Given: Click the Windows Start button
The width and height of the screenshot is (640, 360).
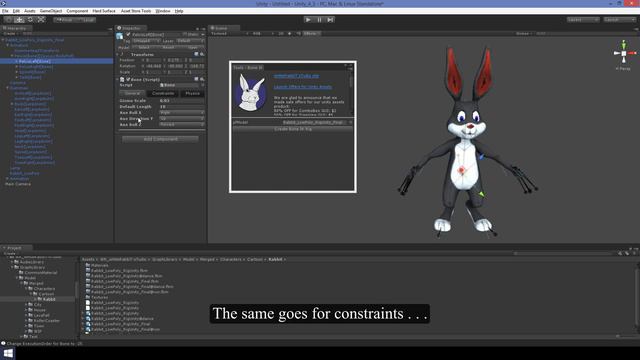Looking at the screenshot, I should 8,353.
